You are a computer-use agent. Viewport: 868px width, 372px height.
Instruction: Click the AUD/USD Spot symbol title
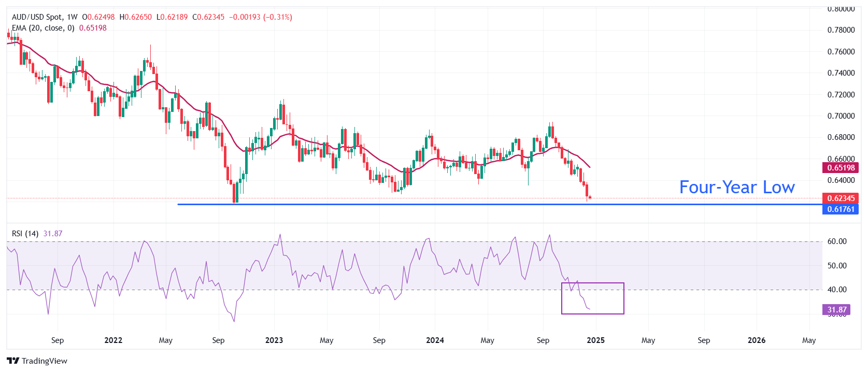tap(37, 17)
